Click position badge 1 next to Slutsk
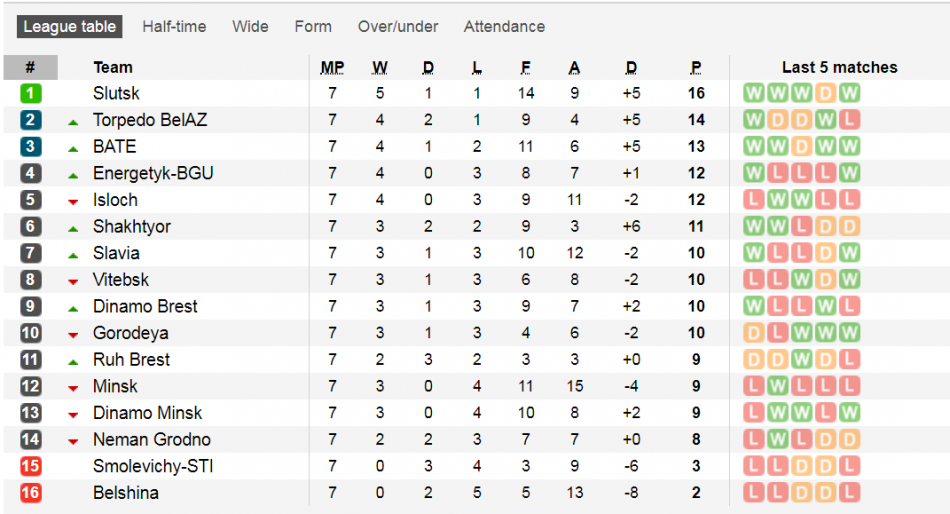950x514 pixels. [31, 93]
